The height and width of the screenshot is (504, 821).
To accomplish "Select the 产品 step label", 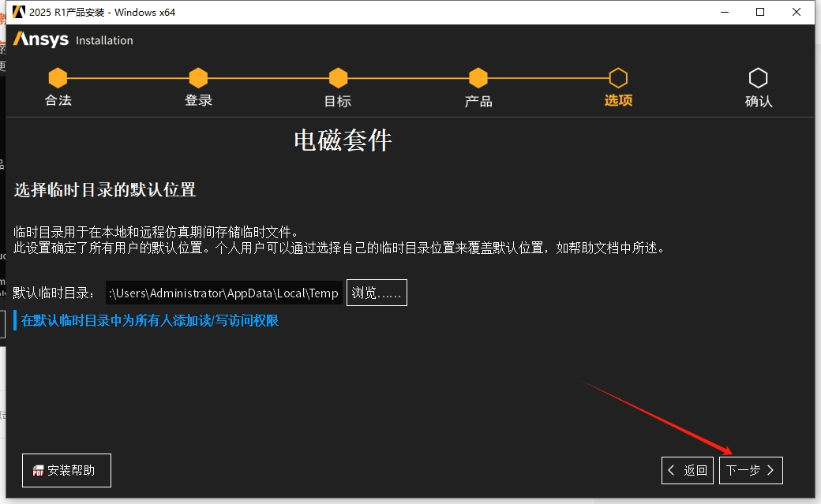I will tap(478, 101).
